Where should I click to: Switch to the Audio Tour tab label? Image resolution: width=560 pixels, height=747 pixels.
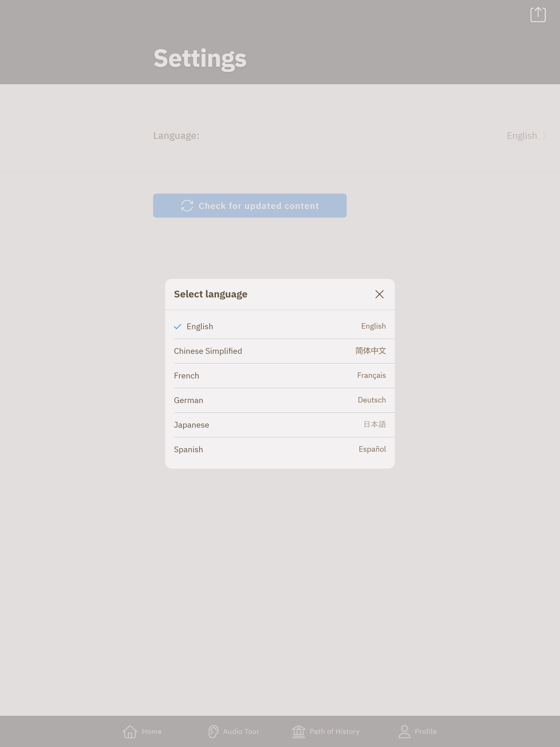(241, 731)
